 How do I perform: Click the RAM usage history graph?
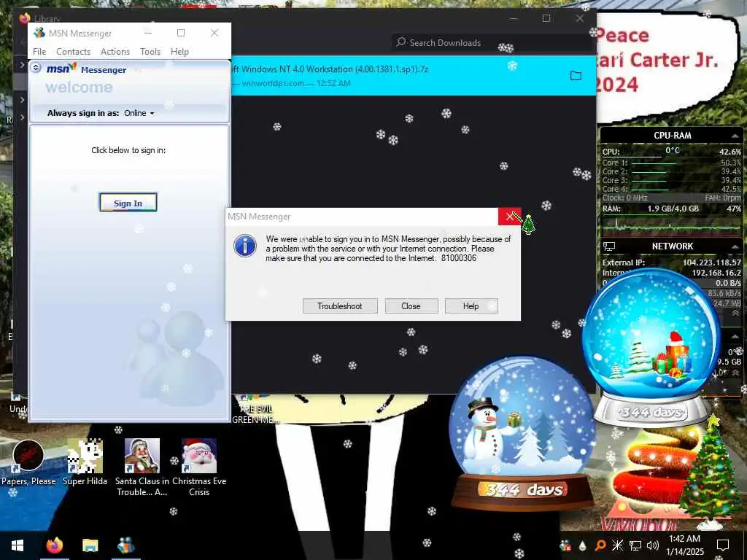[x=671, y=226]
